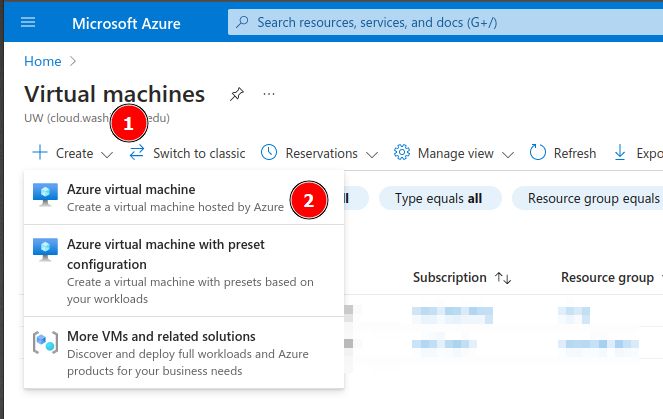Viewport: 663px width, 419px height.
Task: Pin the Virtual machines page
Action: pos(237,94)
